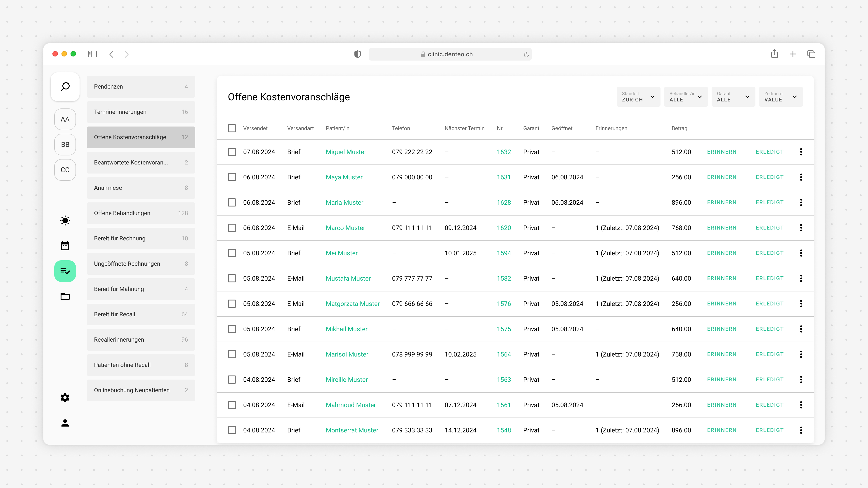Open the calendar icon in sidebar
This screenshot has height=488, width=868.
tap(65, 246)
